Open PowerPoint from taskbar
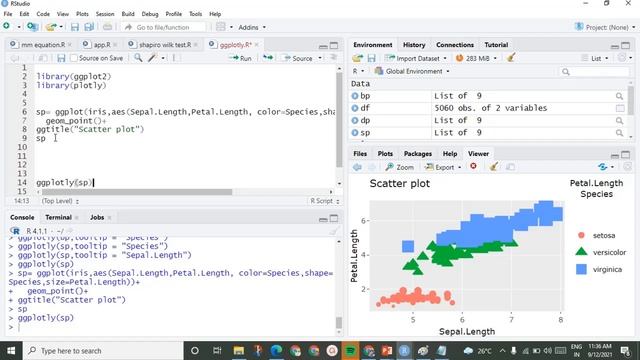Screen dimensions: 640x360 387,351
